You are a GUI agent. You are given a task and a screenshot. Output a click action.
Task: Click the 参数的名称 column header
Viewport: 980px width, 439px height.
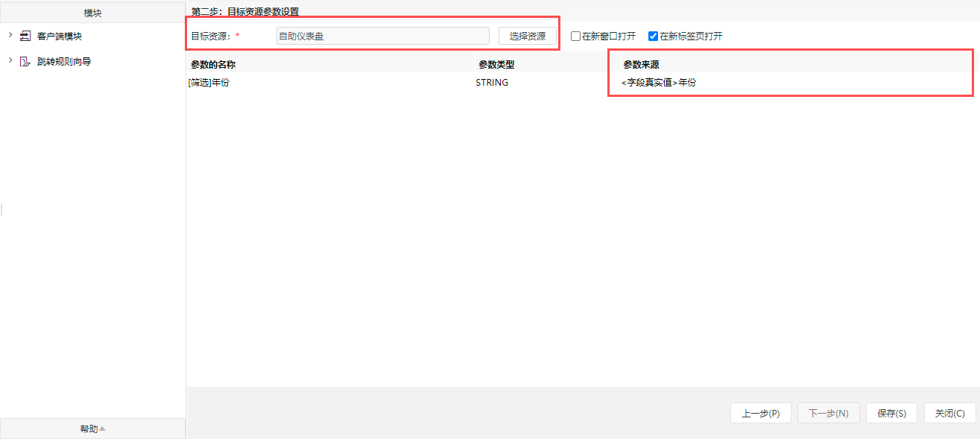click(x=213, y=65)
